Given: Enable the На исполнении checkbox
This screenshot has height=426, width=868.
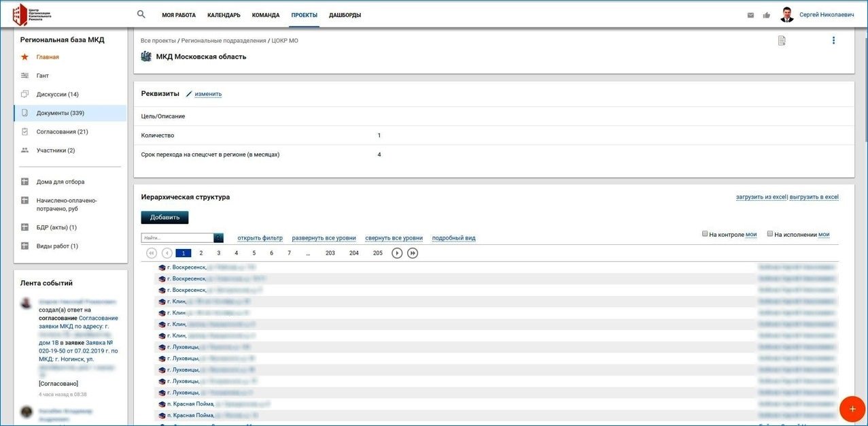Looking at the screenshot, I should (770, 233).
